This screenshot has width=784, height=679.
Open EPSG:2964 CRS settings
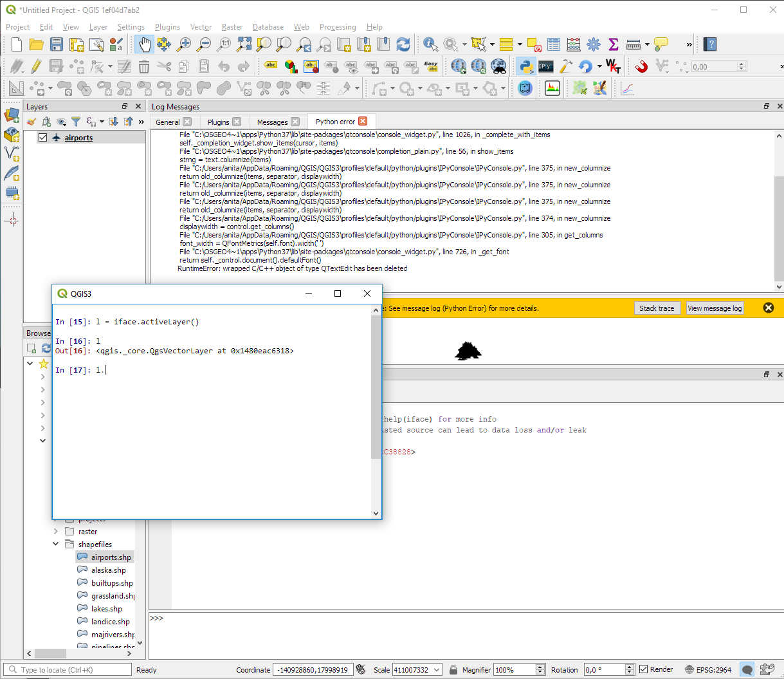click(x=708, y=669)
